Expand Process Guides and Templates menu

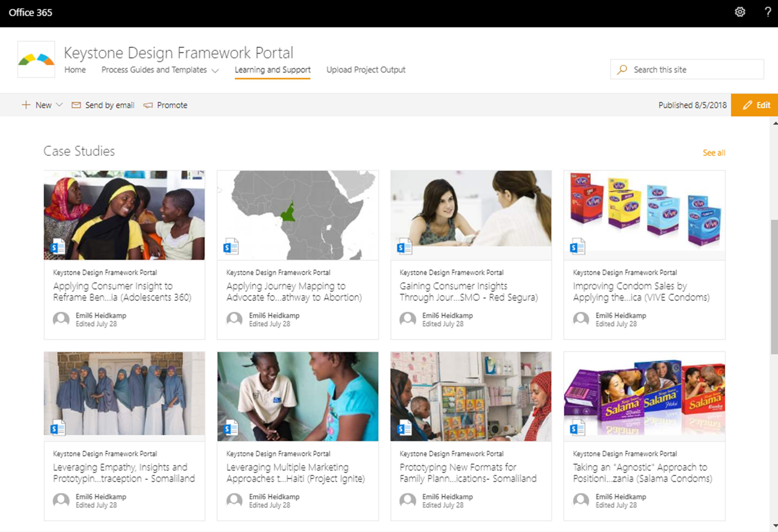coord(215,70)
